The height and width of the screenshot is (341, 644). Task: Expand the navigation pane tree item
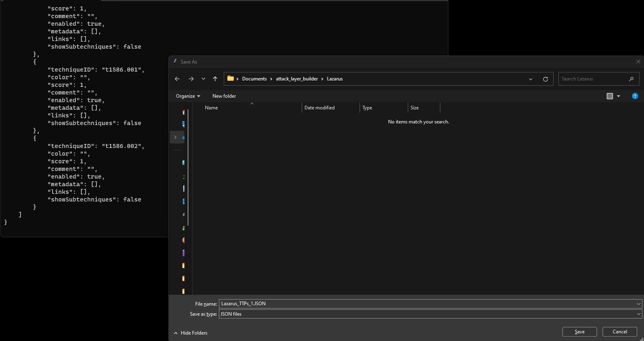(175, 138)
